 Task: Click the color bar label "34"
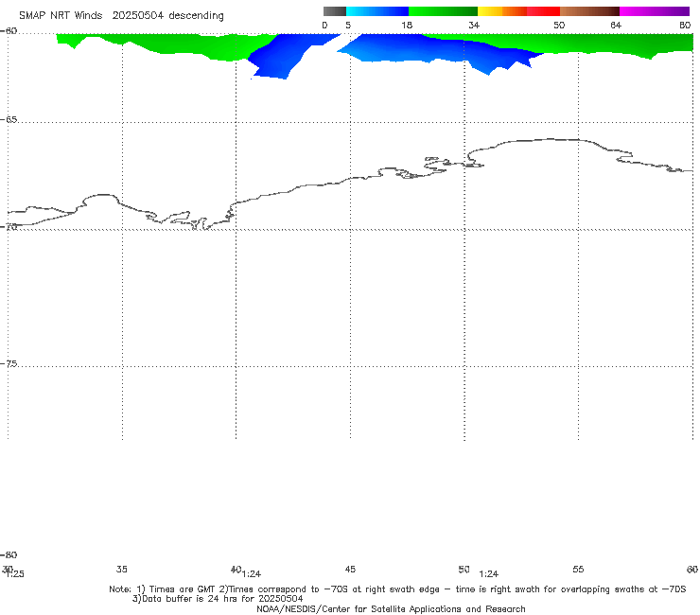click(474, 25)
